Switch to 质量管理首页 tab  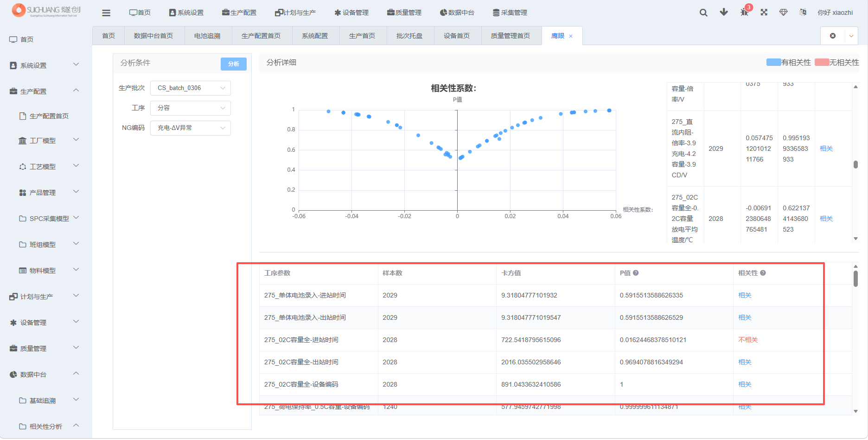tap(511, 36)
